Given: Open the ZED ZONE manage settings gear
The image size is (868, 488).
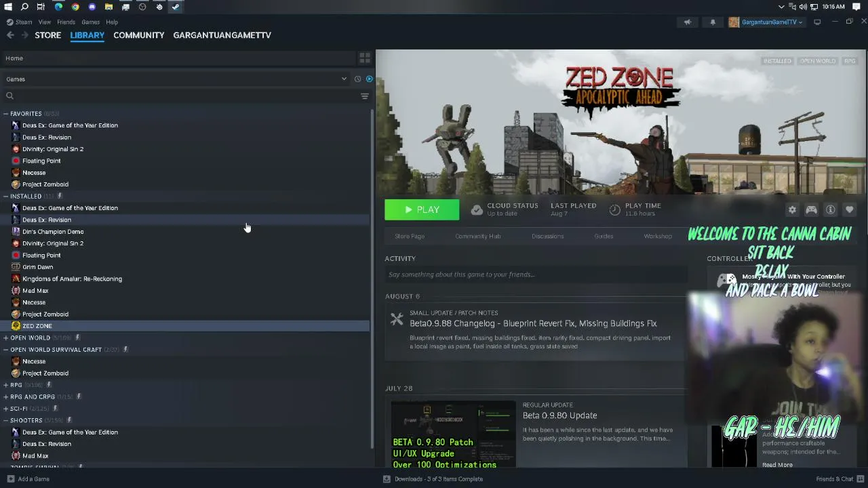Looking at the screenshot, I should click(x=792, y=210).
